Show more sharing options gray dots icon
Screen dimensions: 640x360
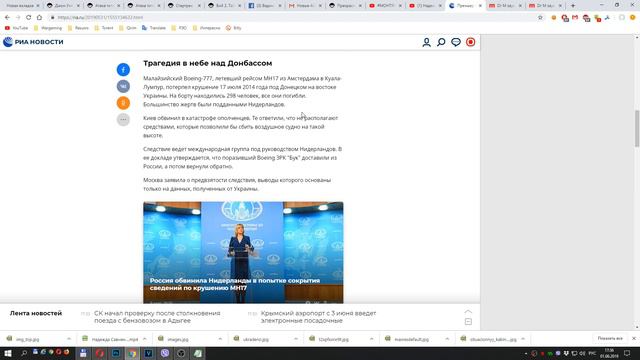(123, 120)
